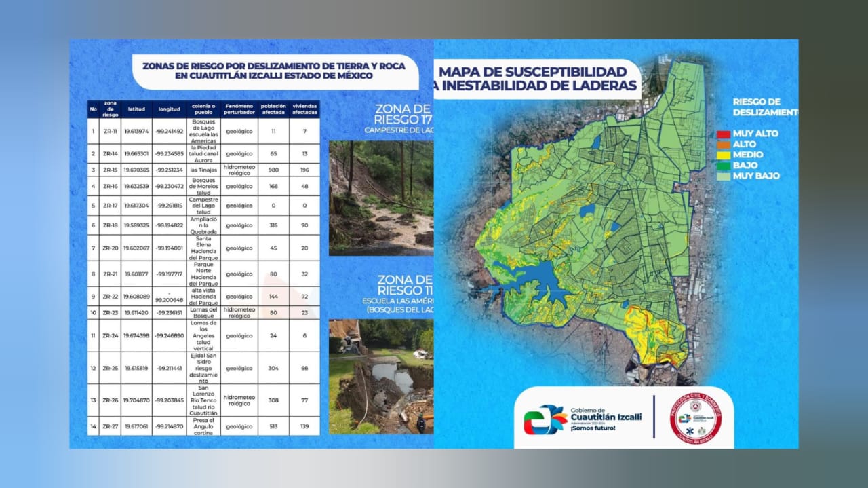Image resolution: width=868 pixels, height=488 pixels.
Task: Click the 'ZR-24' zone cell
Action: point(111,335)
